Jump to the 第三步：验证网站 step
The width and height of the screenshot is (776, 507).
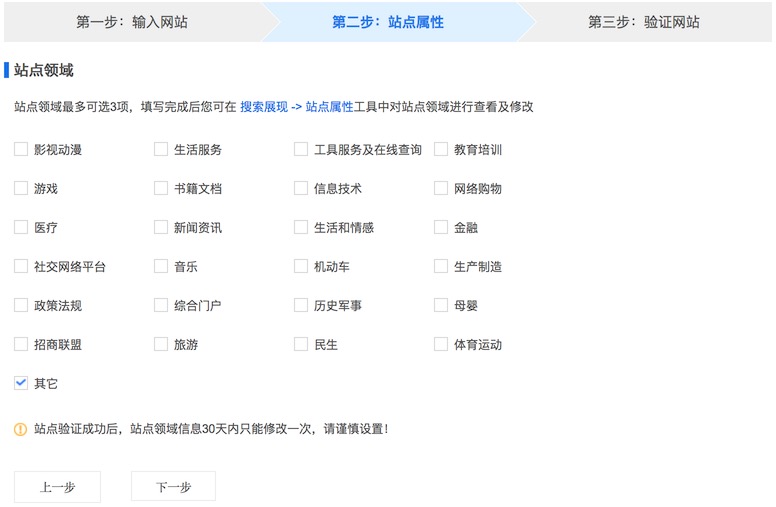tap(643, 22)
